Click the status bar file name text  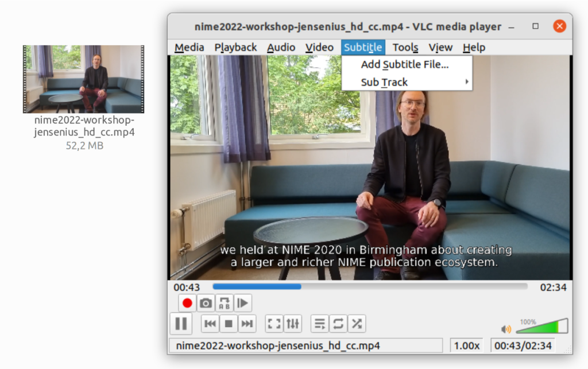(x=278, y=345)
